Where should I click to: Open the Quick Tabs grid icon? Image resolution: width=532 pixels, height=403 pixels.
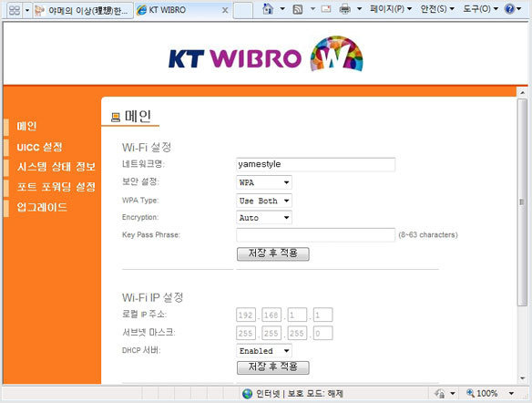tap(15, 10)
